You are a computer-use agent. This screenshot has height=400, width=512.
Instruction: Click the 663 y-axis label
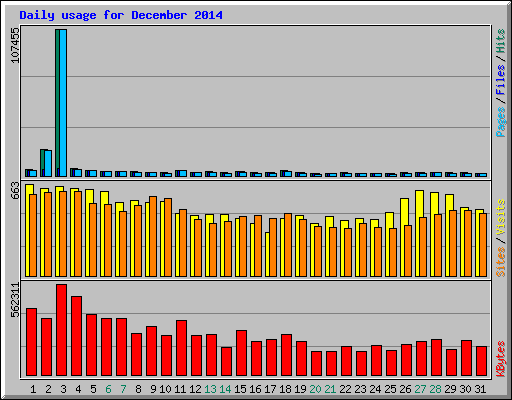[x=15, y=191]
